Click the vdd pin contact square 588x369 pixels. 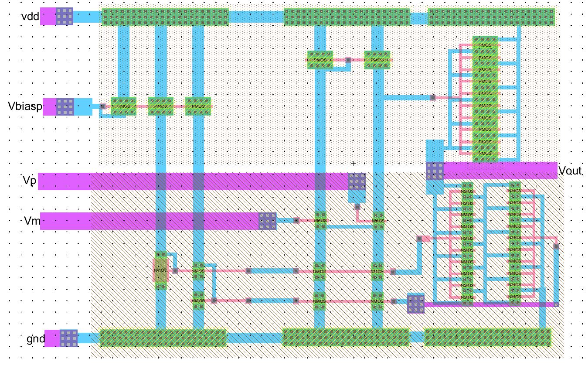64,17
